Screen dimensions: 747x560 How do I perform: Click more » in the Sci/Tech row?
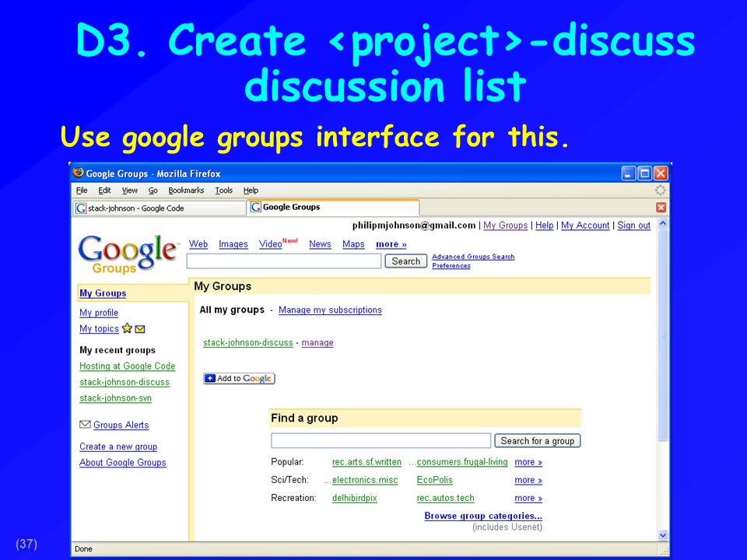(528, 480)
